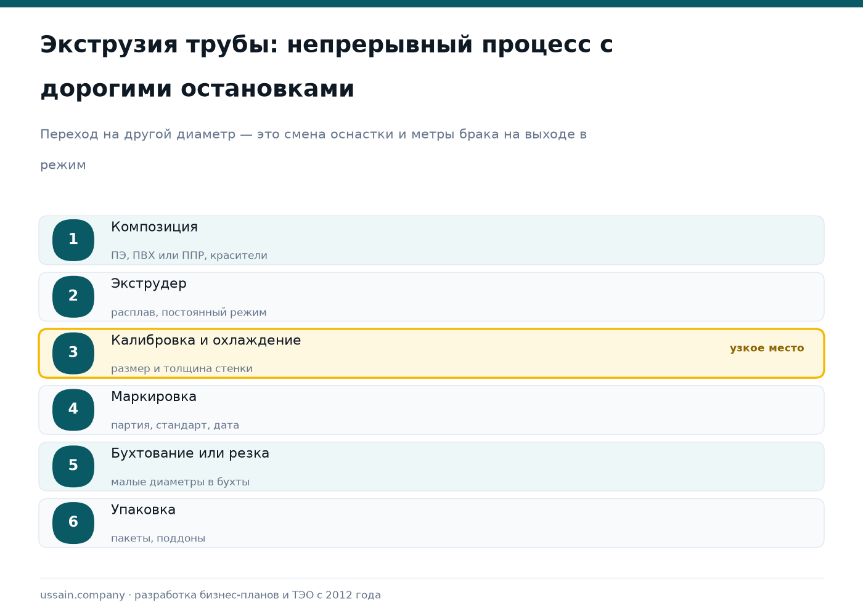Select 'Калибровка и охлаждение' title

[x=206, y=341]
